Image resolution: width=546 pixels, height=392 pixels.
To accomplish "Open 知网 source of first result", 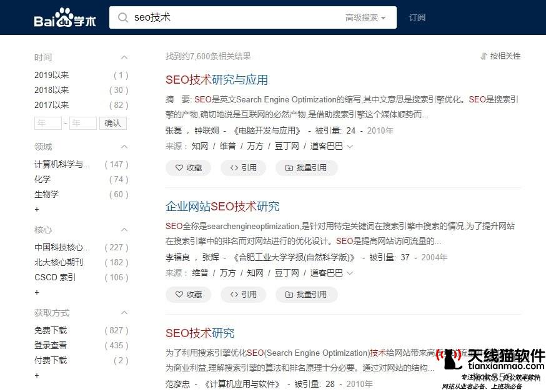I will click(x=200, y=146).
